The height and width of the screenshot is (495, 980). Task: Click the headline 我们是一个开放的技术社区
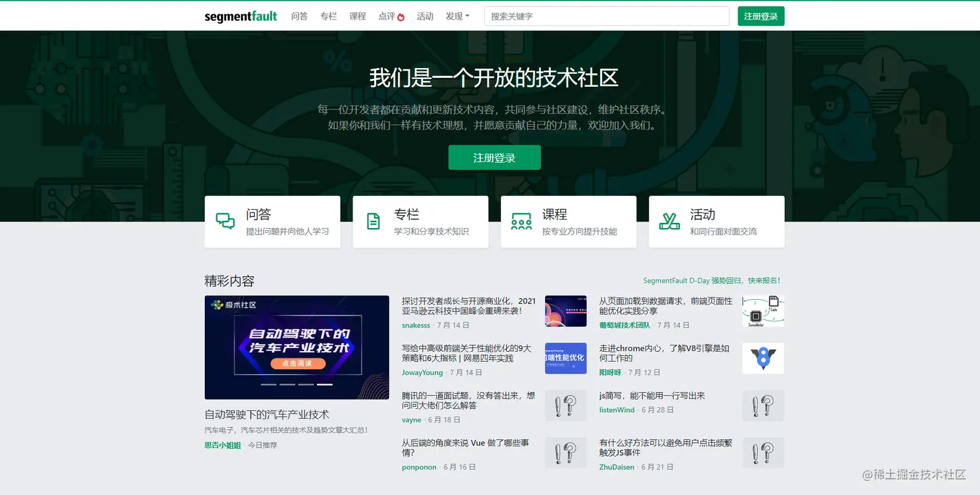coord(494,78)
